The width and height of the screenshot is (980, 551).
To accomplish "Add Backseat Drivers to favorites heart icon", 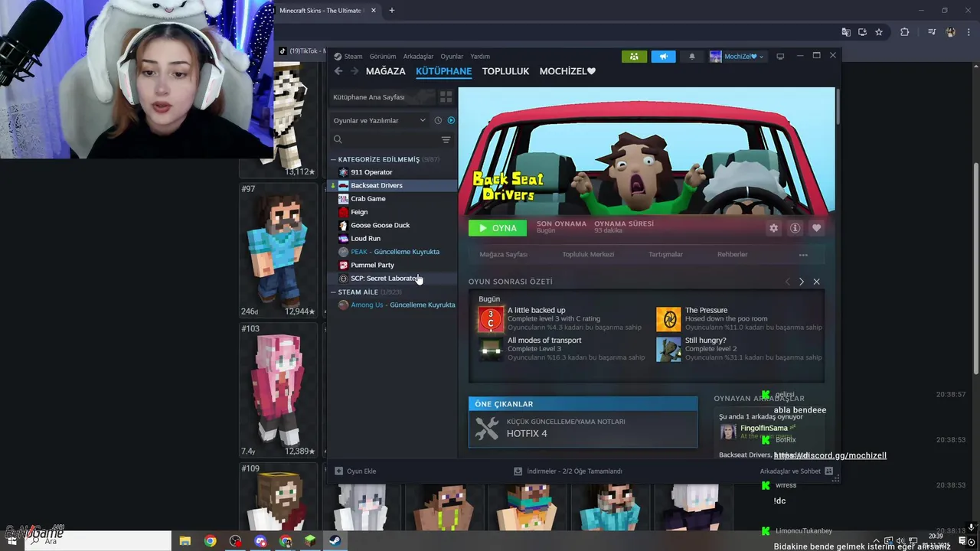I will (x=816, y=228).
